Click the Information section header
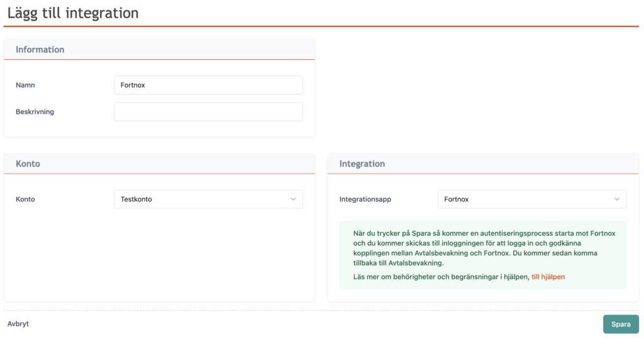 pos(40,50)
